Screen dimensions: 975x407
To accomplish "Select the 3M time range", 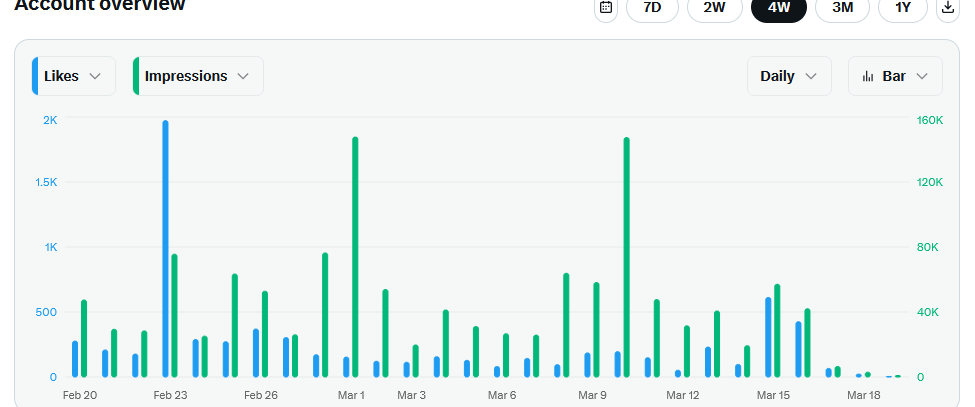I will coord(842,7).
